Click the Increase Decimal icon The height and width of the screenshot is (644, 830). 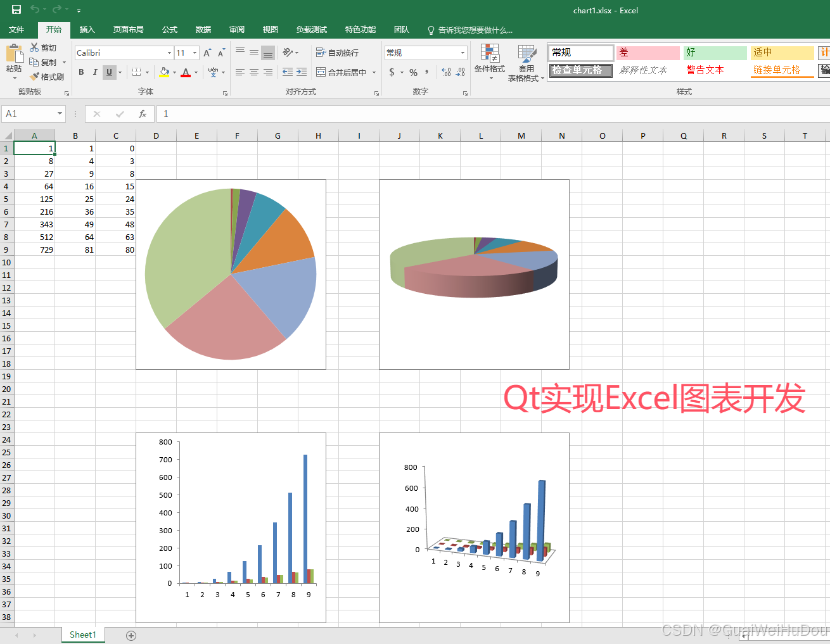[x=447, y=72]
